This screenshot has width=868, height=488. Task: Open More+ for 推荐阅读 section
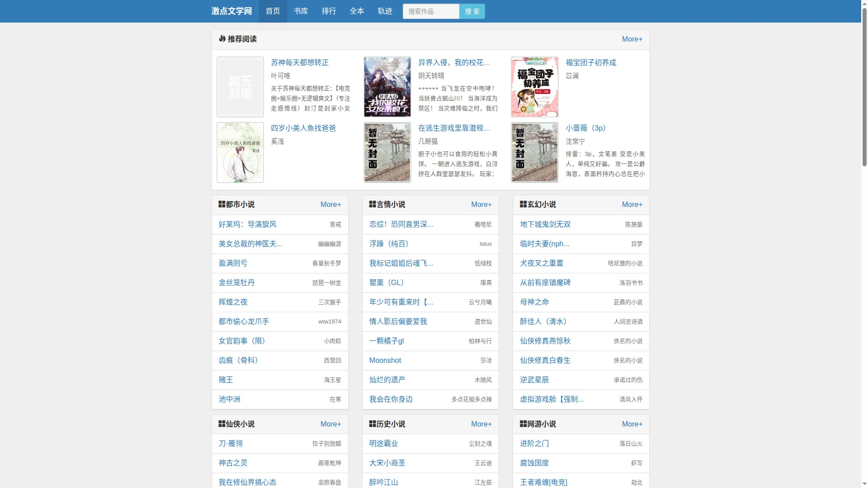[632, 39]
